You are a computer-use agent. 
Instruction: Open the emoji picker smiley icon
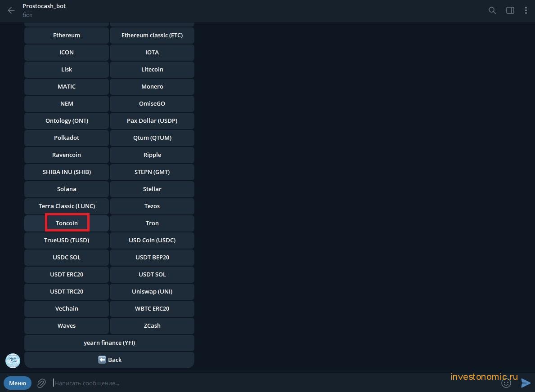(506, 383)
